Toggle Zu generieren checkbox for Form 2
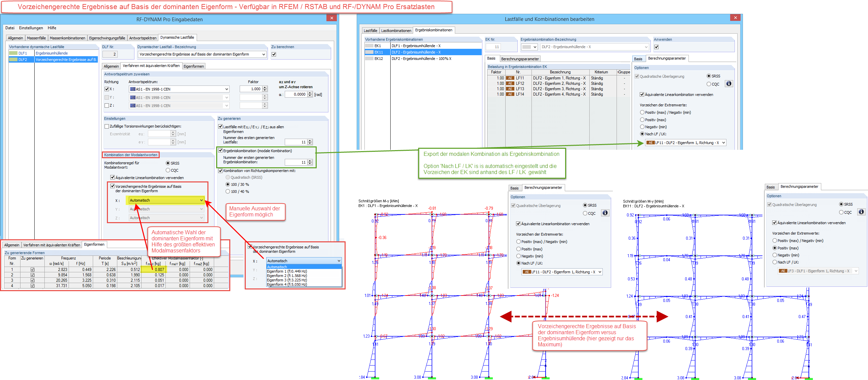Screen dimensions: 868x380 tap(32, 275)
